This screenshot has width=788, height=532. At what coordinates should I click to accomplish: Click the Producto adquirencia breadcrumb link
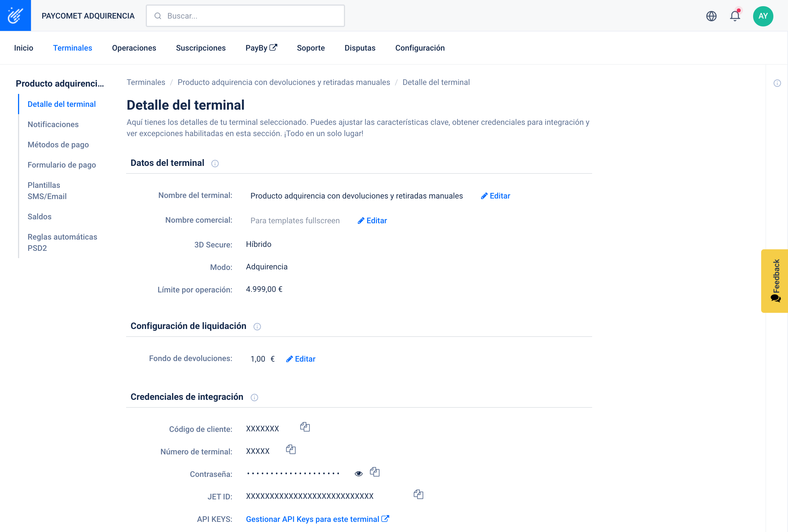point(284,82)
